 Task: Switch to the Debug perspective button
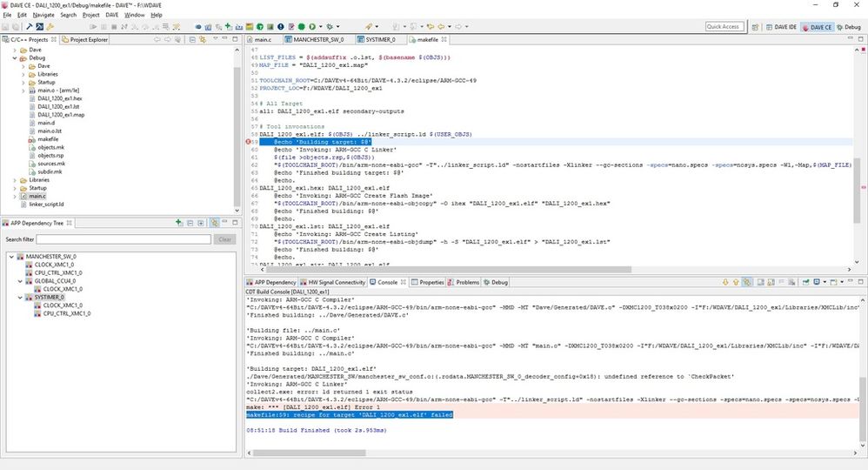(x=849, y=27)
